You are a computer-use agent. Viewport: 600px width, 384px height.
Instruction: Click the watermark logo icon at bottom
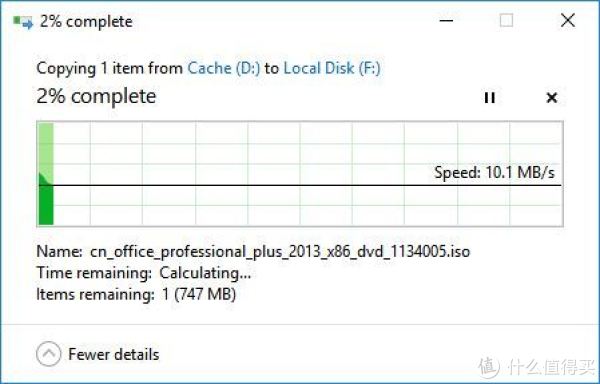(489, 366)
